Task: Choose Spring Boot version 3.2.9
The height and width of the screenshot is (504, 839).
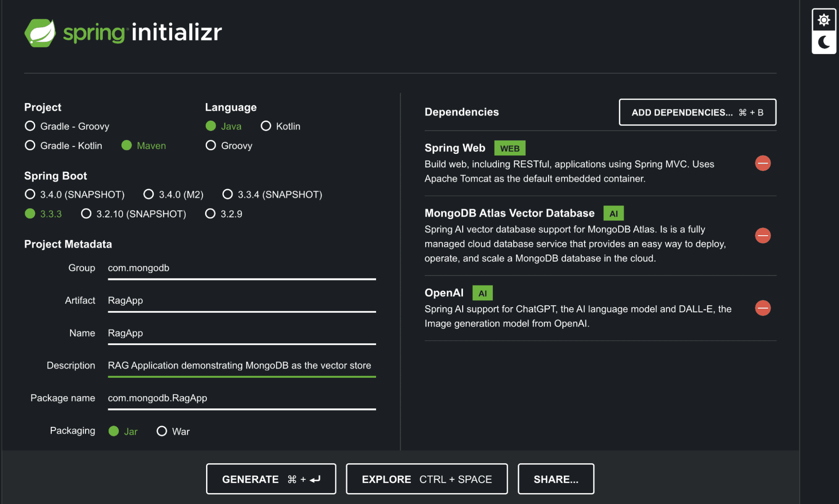Action: (210, 214)
